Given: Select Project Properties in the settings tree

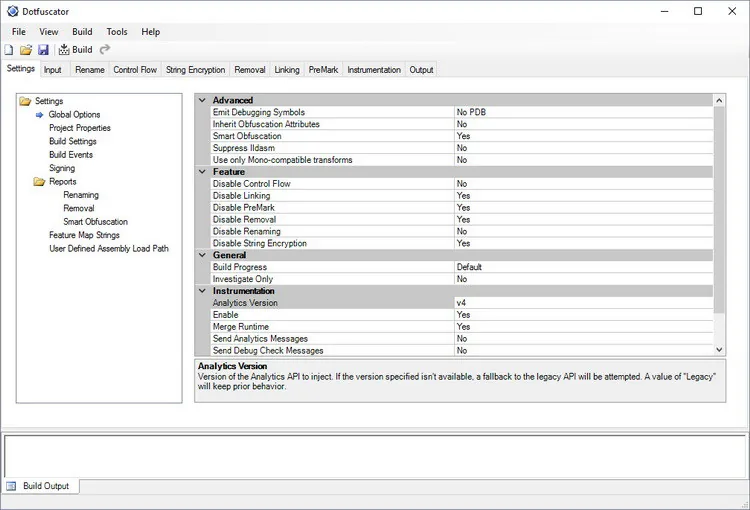Looking at the screenshot, I should 80,128.
